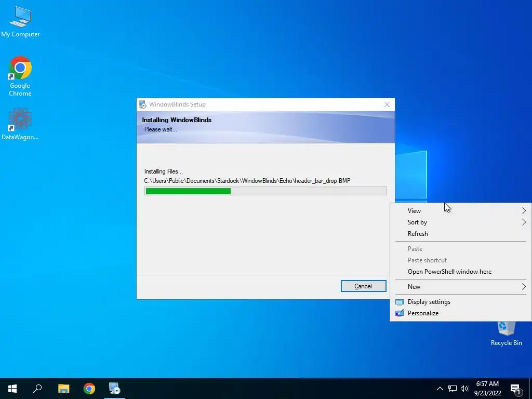Click the header_bar_drop.BMP file path
Viewport: 532px width, 399px height.
247,181
